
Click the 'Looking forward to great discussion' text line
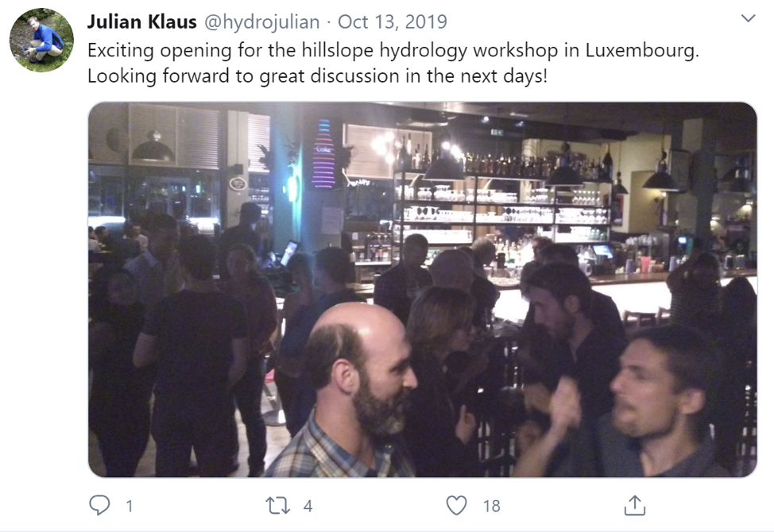click(x=317, y=76)
